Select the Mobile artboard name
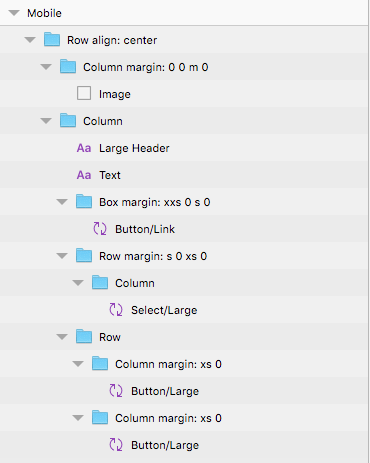 pyautogui.click(x=44, y=13)
